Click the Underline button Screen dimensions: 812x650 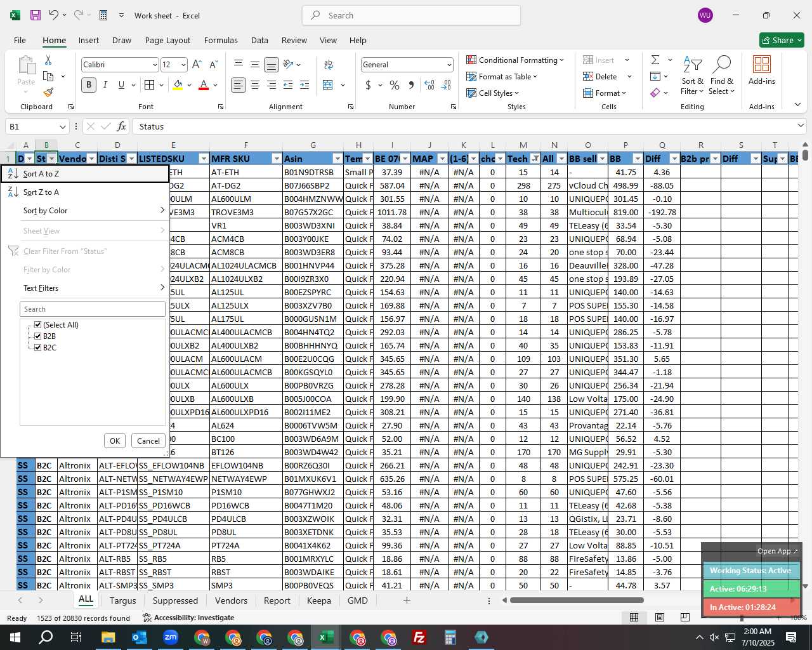[121, 85]
